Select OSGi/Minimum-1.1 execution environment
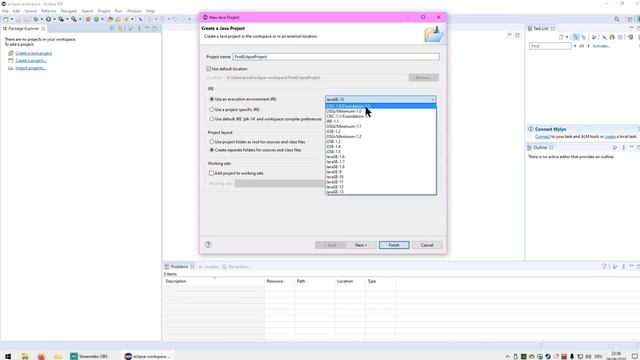This screenshot has width=640, height=360. [x=380, y=127]
